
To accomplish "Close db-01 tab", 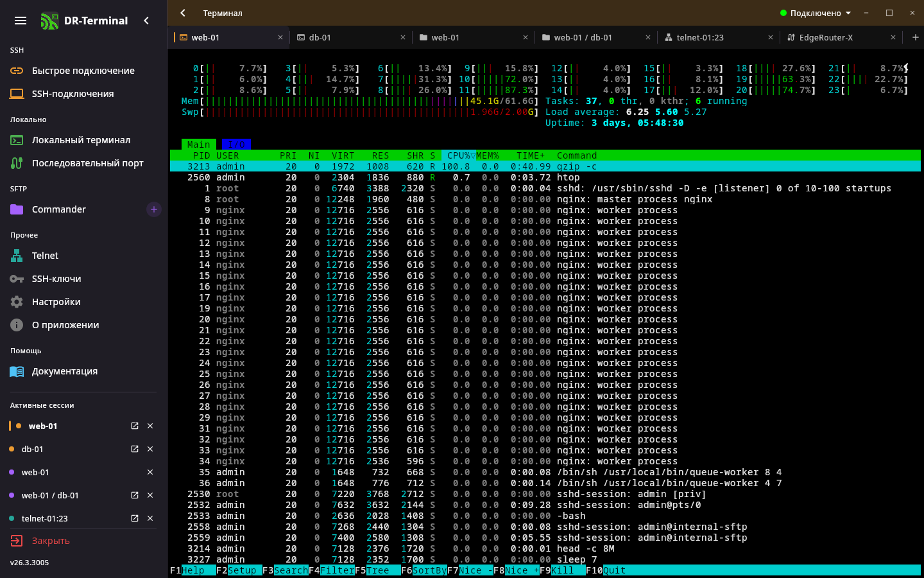I will pos(403,37).
